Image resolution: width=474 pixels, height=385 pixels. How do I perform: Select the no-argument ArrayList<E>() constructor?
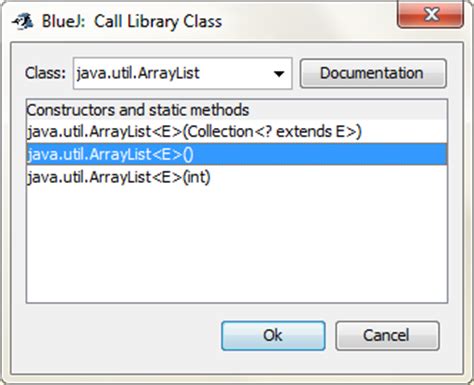(x=237, y=154)
